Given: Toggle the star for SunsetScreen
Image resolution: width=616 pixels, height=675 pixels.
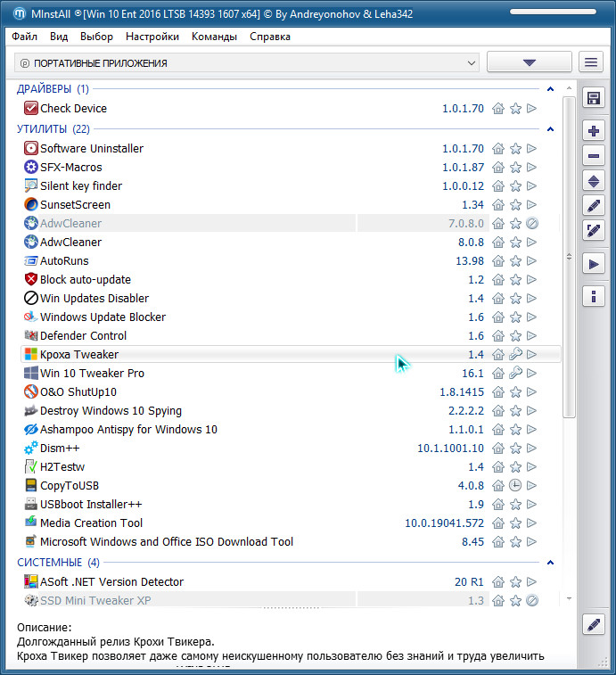Looking at the screenshot, I should pos(515,205).
